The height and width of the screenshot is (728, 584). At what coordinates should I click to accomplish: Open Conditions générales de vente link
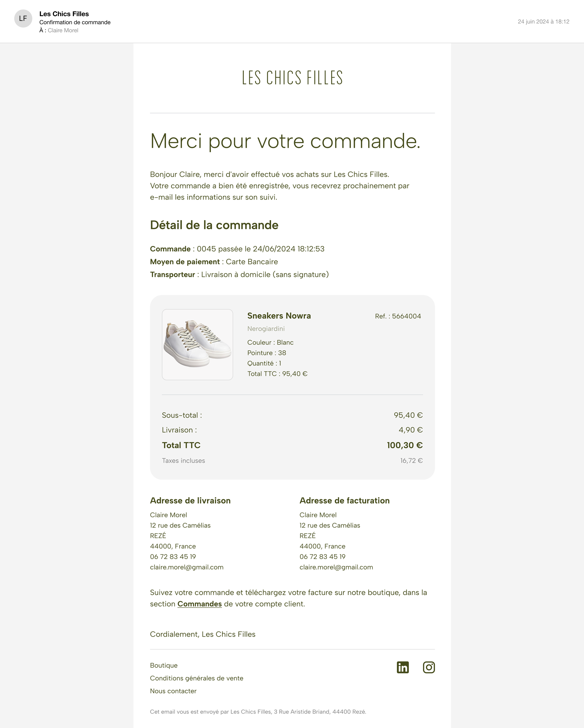(197, 678)
